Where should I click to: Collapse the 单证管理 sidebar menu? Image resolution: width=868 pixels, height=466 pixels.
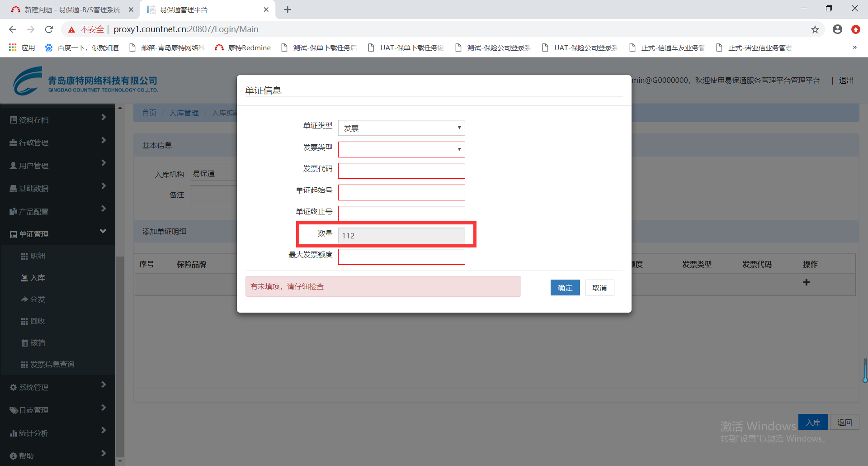58,234
